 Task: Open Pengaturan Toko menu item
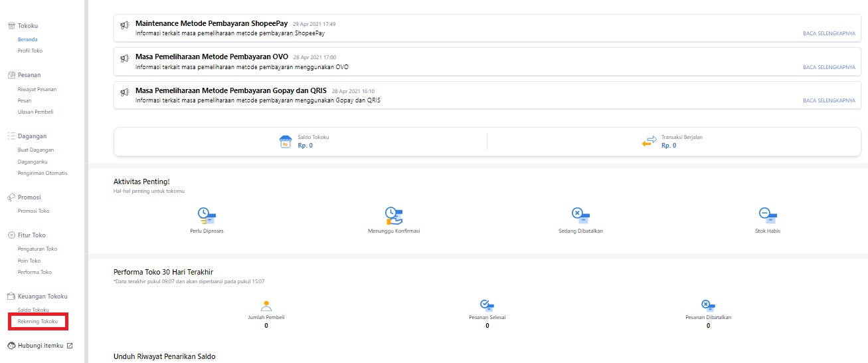point(37,249)
